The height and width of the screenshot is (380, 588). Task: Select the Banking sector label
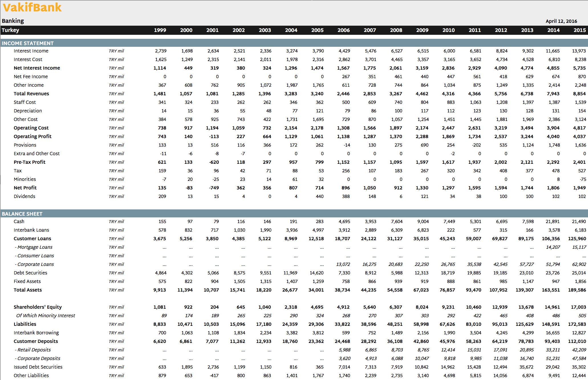tap(13, 21)
